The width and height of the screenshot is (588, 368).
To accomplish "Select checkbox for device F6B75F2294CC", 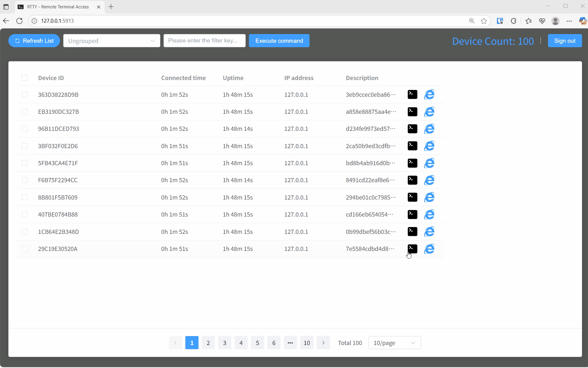I will click(25, 180).
